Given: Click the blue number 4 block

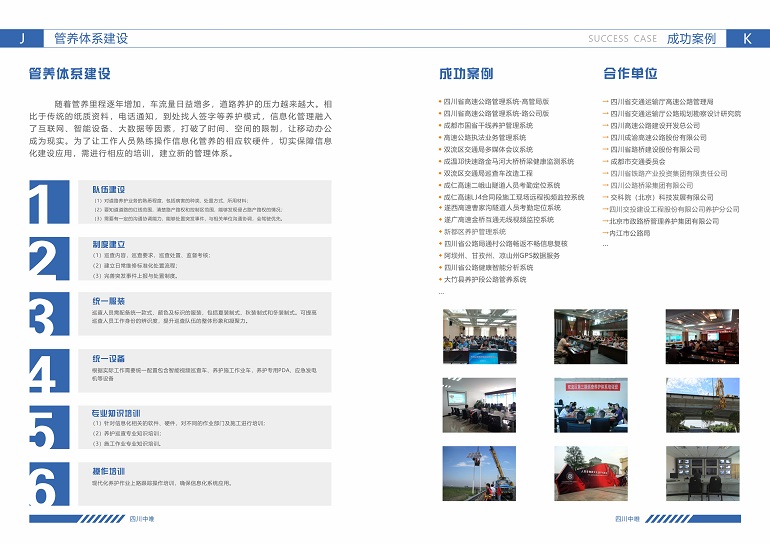Looking at the screenshot, I should pos(49,370).
